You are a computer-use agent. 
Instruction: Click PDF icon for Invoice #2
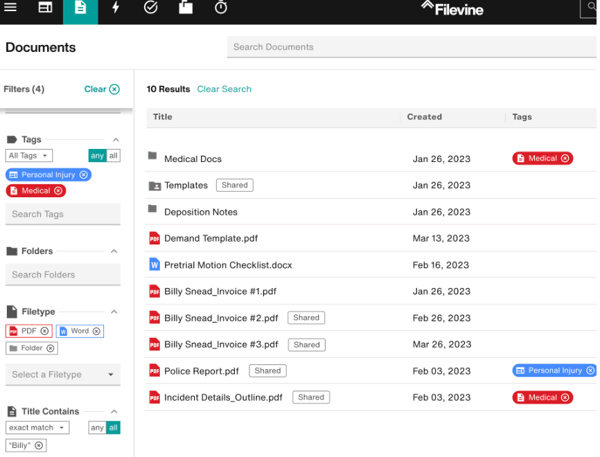(154, 318)
